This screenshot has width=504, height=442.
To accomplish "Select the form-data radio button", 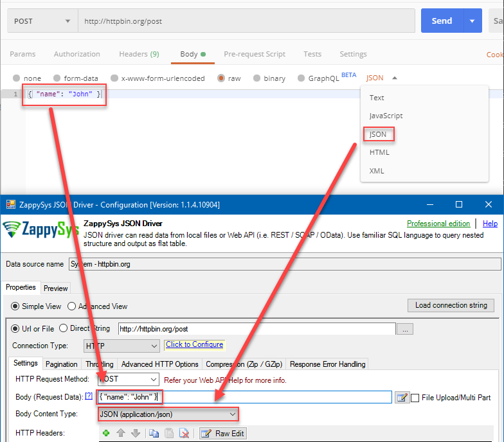I will coord(57,78).
